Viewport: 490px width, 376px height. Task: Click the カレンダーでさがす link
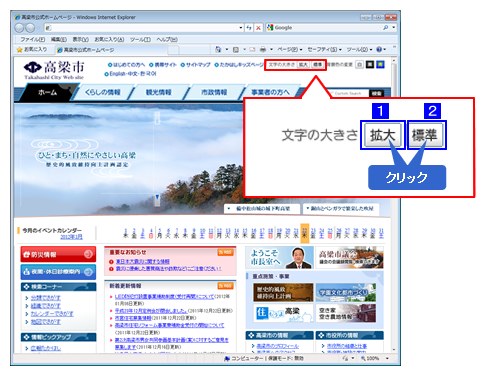coord(52,314)
